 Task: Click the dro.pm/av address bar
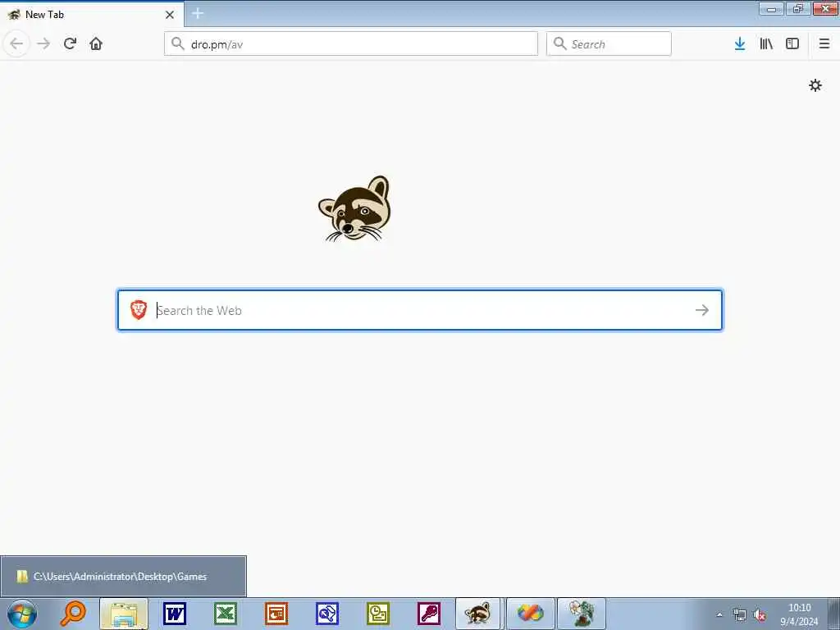(351, 44)
